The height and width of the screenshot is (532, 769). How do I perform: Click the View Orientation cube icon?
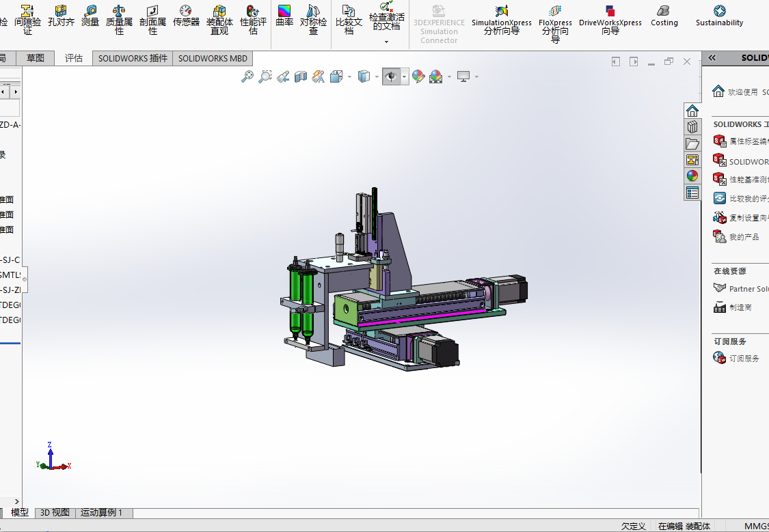pyautogui.click(x=336, y=76)
